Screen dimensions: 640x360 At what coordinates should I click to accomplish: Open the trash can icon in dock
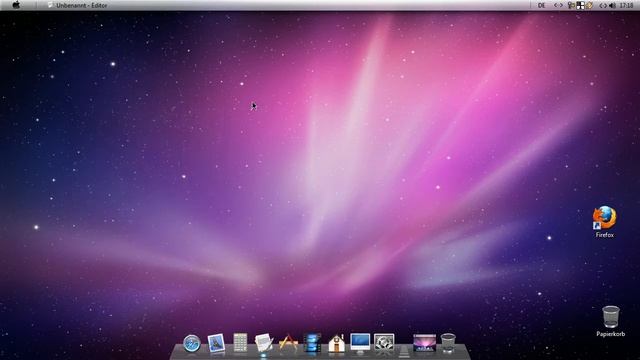(x=448, y=342)
